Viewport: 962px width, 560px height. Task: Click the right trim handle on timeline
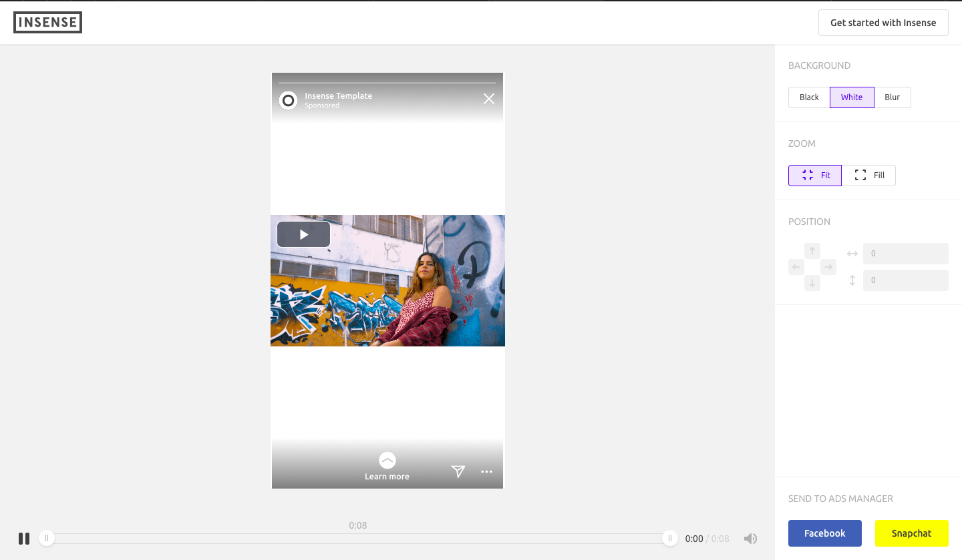click(670, 539)
